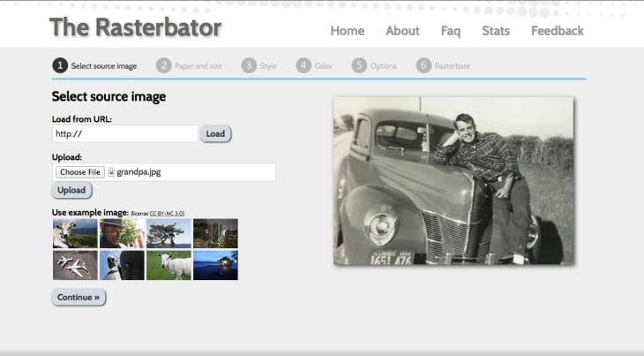Open the Stats page
The image size is (644, 356).
click(x=496, y=31)
